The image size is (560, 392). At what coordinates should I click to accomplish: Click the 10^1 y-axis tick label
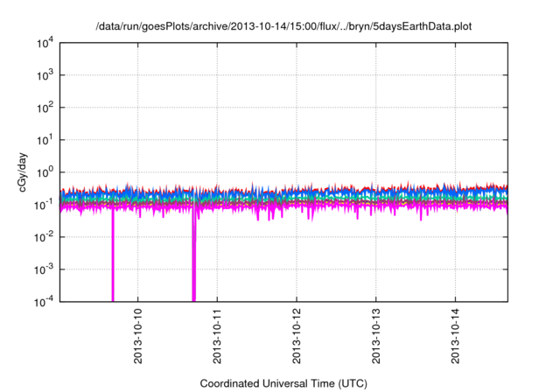45,140
